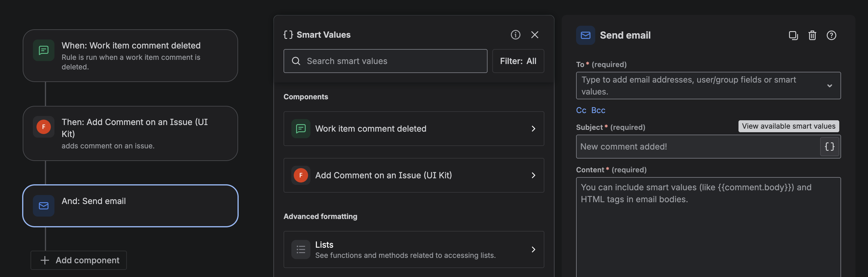The width and height of the screenshot is (868, 277).
Task: Delete the Send email action via trash icon
Action: tap(812, 35)
